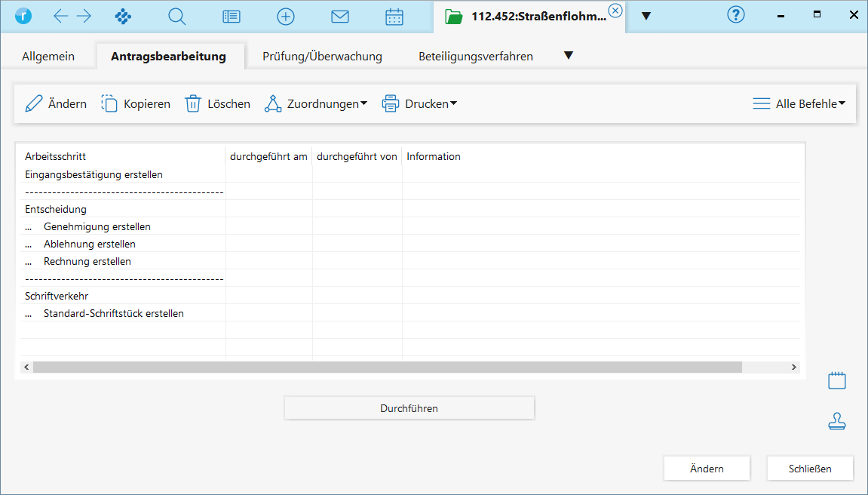This screenshot has width=868, height=495.
Task: Expand the Zuordnungen dropdown
Action: tap(315, 104)
